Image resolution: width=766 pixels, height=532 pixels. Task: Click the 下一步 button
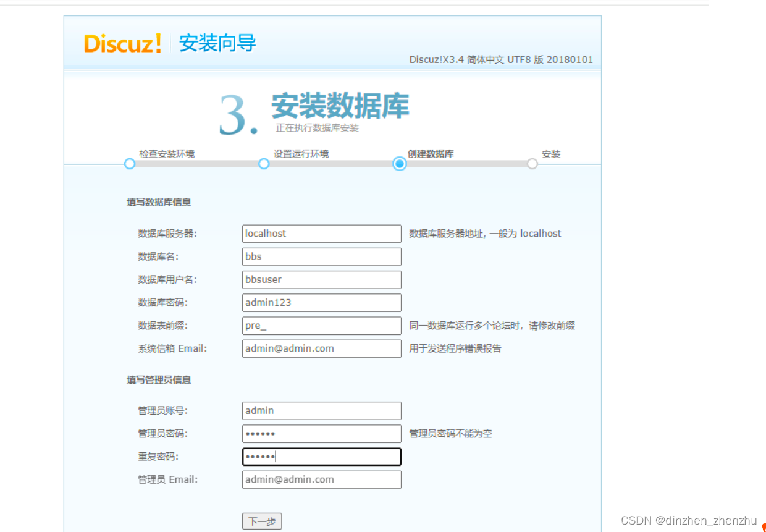coord(262,521)
